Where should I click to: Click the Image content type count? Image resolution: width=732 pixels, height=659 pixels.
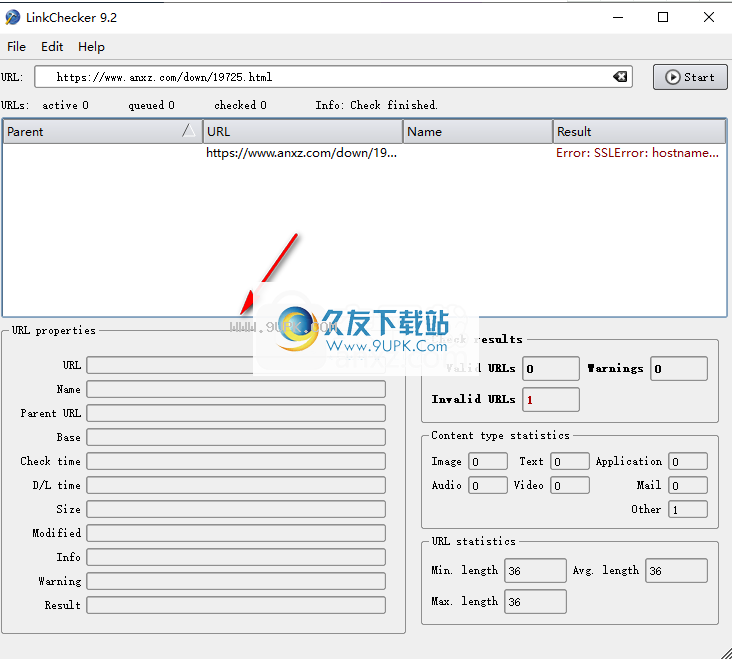point(488,462)
